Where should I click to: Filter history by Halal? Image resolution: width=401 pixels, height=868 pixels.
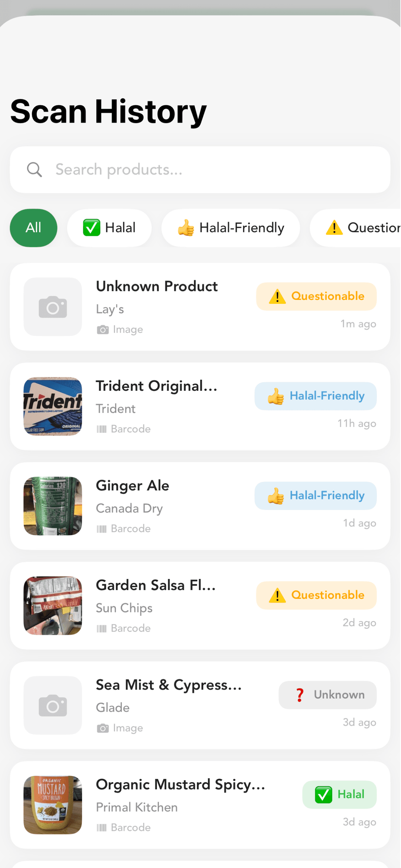coord(109,228)
